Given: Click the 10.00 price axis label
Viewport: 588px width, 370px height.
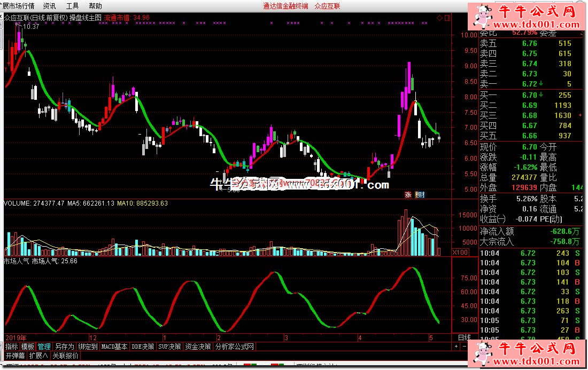Looking at the screenshot, I should (469, 35).
